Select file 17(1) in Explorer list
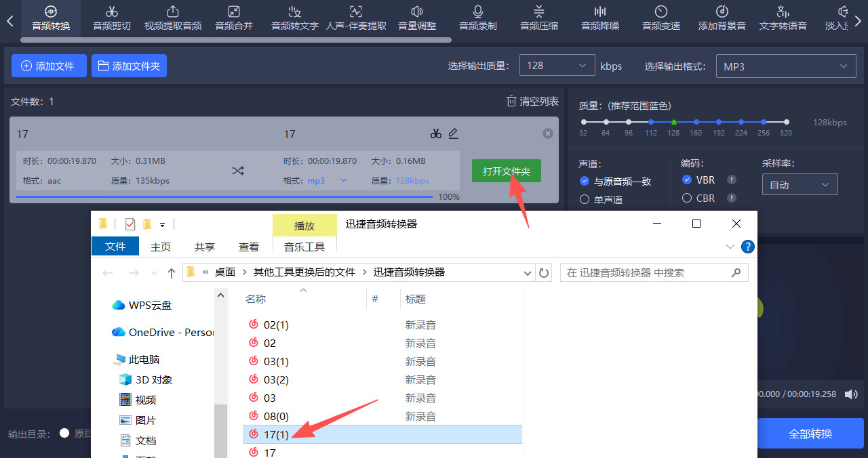 277,434
